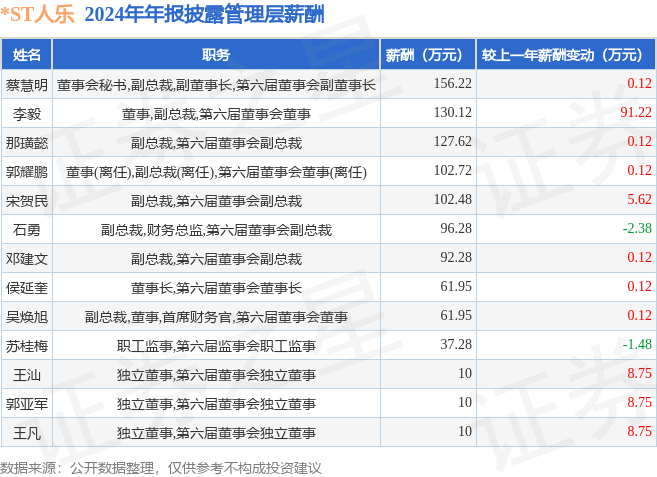Screen dimensions: 657x477
Task: Click the 职务 column header
Action: (216, 54)
